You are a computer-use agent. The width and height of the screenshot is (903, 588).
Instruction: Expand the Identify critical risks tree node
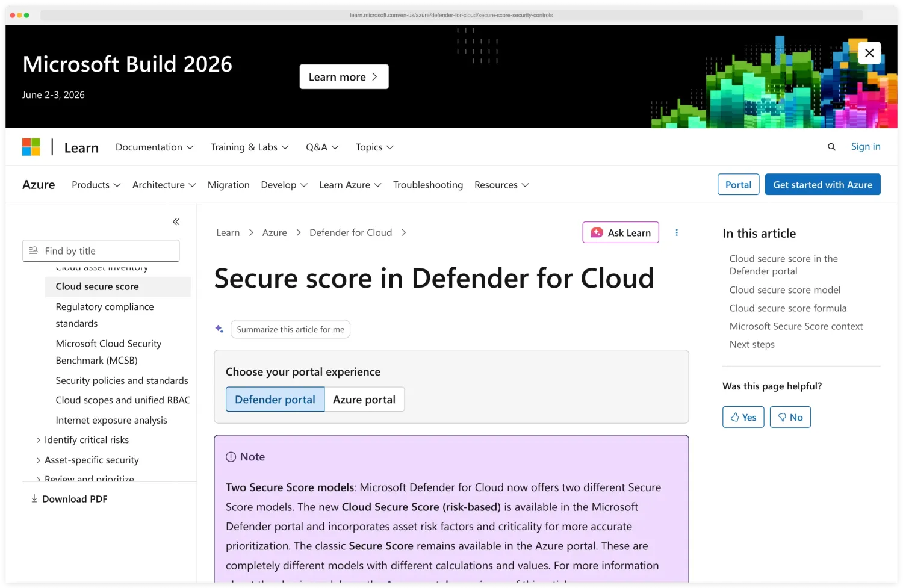pos(39,440)
